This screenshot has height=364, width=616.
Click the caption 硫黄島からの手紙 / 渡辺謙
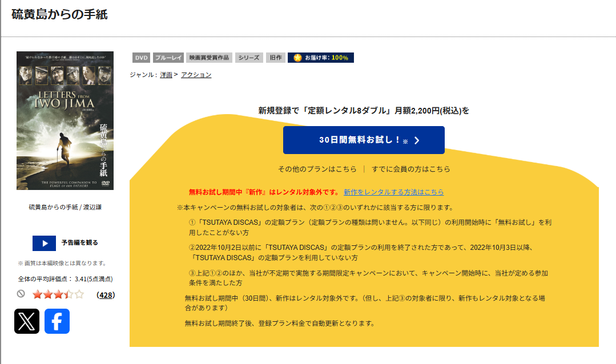[x=65, y=207]
